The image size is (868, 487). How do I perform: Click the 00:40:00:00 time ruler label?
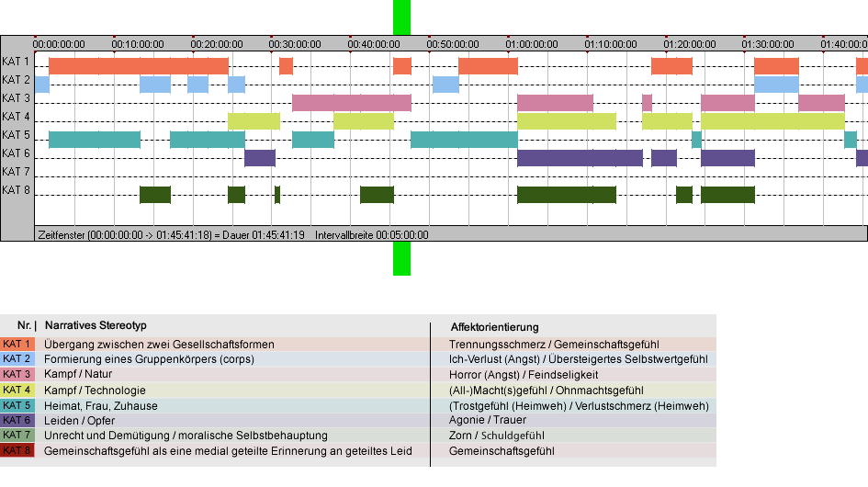point(374,44)
